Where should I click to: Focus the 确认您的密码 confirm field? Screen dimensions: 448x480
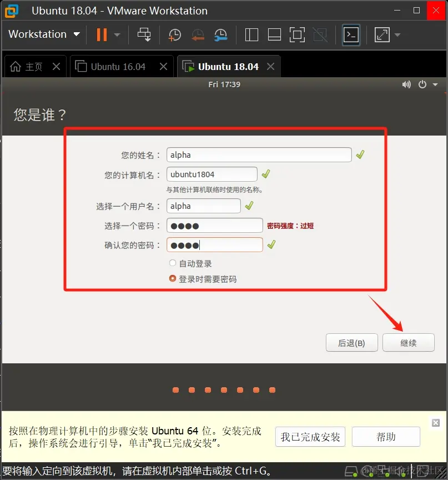tap(215, 245)
